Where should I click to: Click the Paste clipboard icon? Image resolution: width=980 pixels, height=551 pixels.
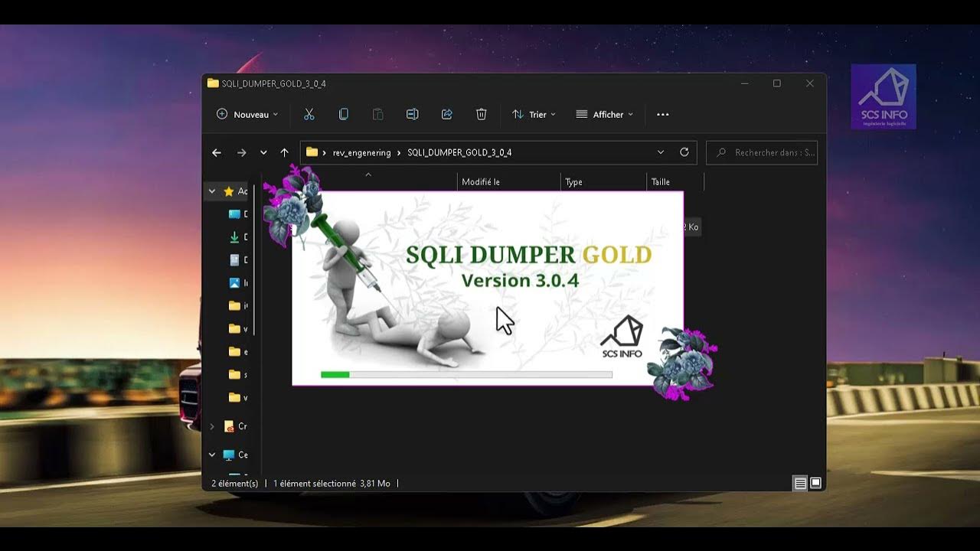(377, 114)
